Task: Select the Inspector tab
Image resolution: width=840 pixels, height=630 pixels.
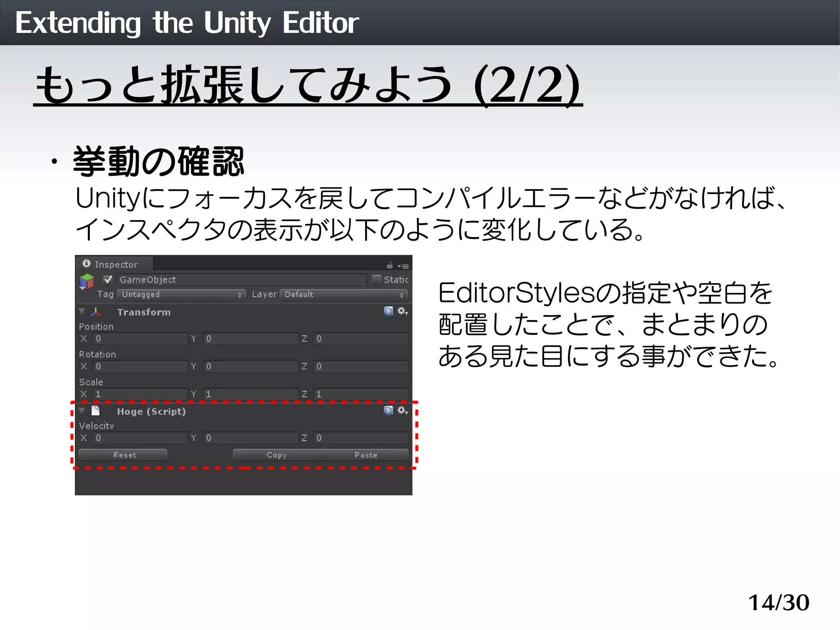Action: pos(114,264)
